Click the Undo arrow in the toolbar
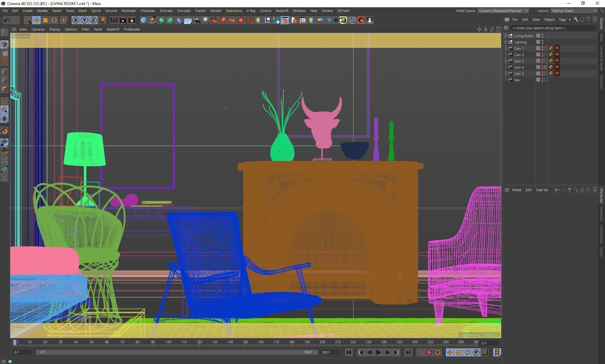 (7, 20)
